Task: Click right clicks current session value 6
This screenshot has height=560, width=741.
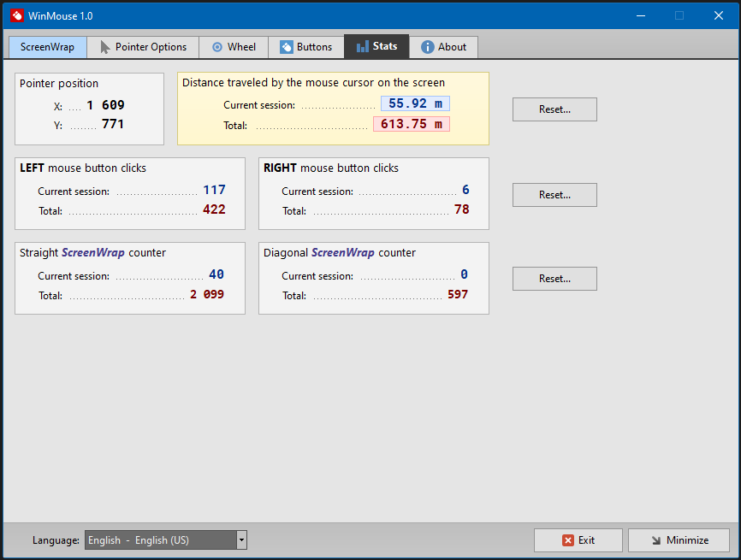Action: 465,190
